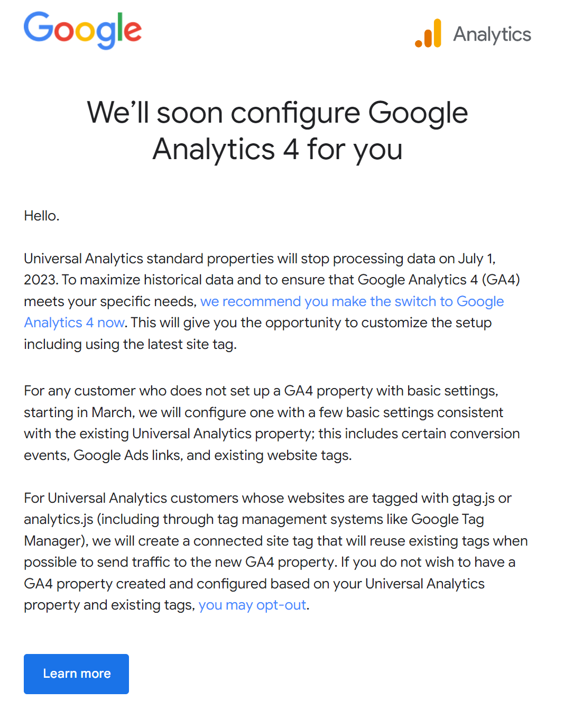The width and height of the screenshot is (564, 728).
Task: Click the email headline about configuring Google Analytics 4
Action: pyautogui.click(x=278, y=131)
